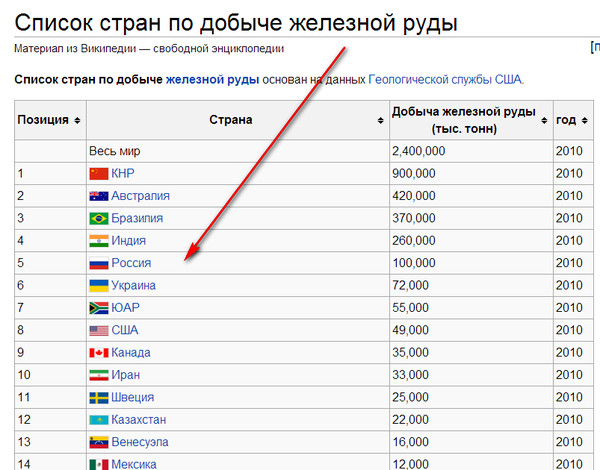The image size is (600, 470).
Task: Open the Казахстан country link
Action: point(139,420)
